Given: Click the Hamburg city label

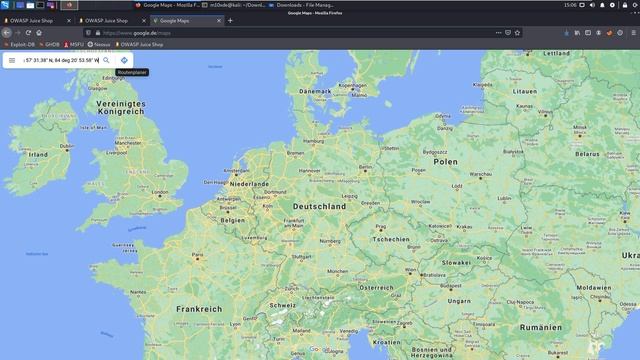Looking at the screenshot, I should 313,141.
